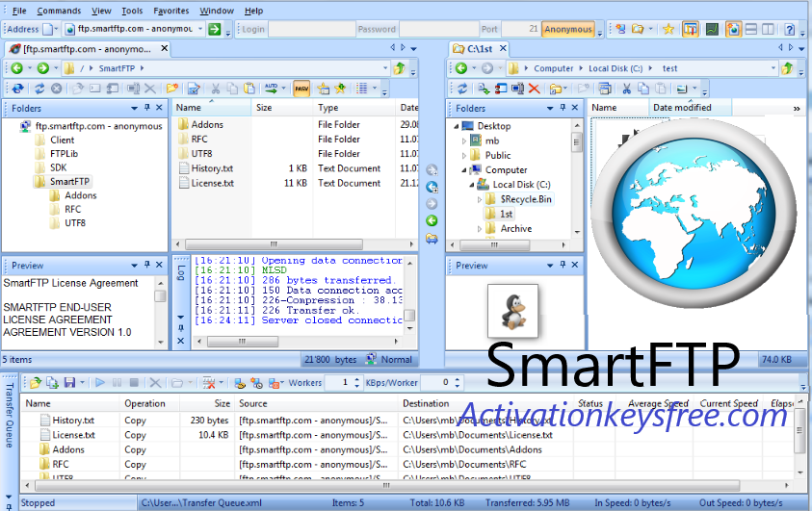Collapse the Computer node in local tree
812x511 pixels.
pyautogui.click(x=464, y=169)
